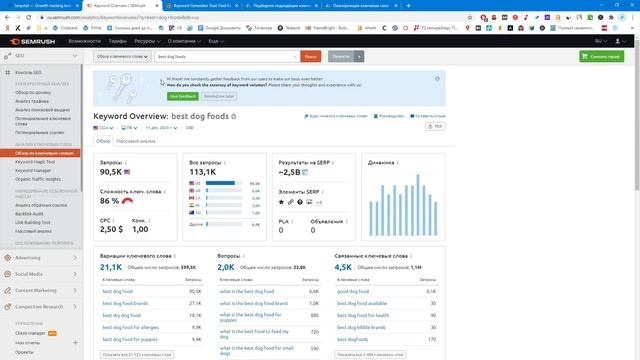Open the Тарифы header link
The height and width of the screenshot is (360, 640).
click(117, 41)
